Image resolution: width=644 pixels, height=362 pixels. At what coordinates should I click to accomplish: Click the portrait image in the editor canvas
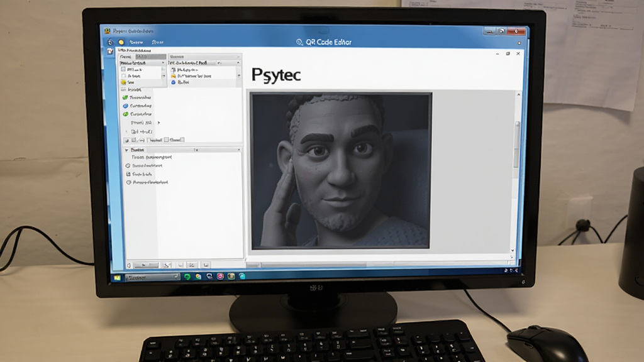340,171
